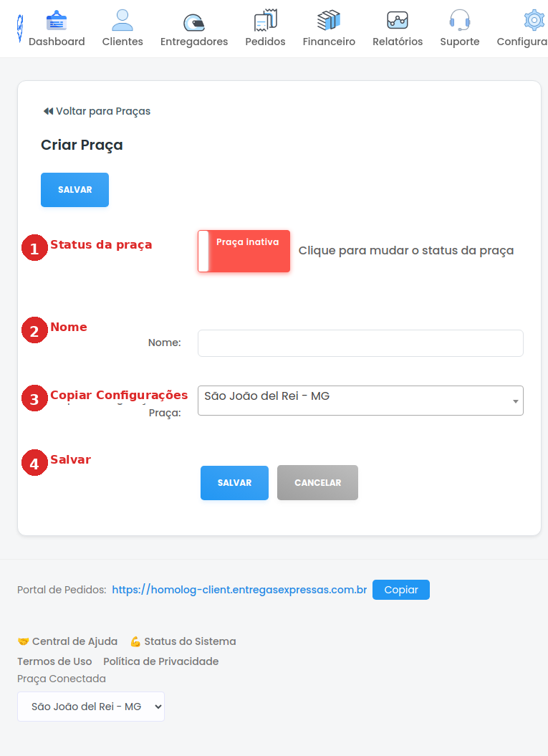548x756 pixels.
Task: Open the homolog-client portal link
Action: (x=239, y=590)
